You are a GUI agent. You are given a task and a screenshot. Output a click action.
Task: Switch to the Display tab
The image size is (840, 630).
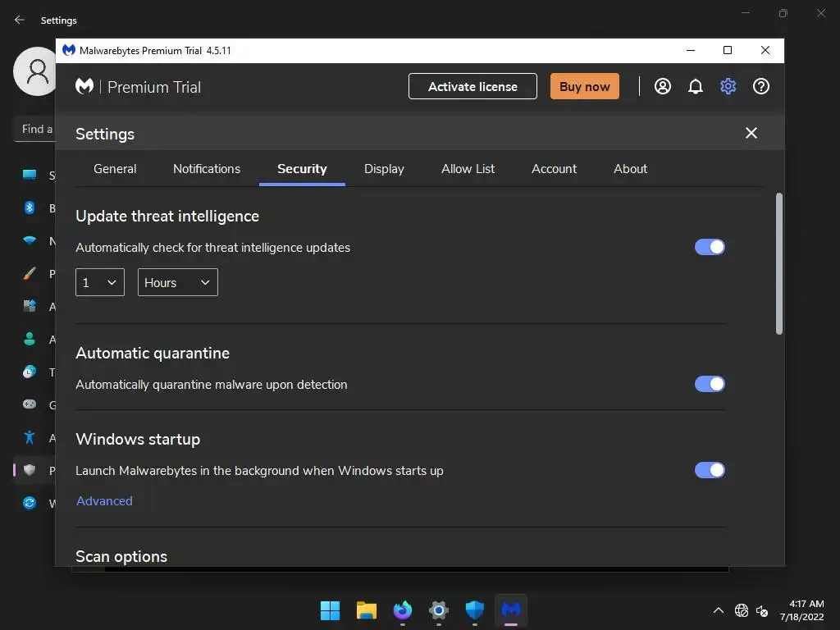[384, 169]
